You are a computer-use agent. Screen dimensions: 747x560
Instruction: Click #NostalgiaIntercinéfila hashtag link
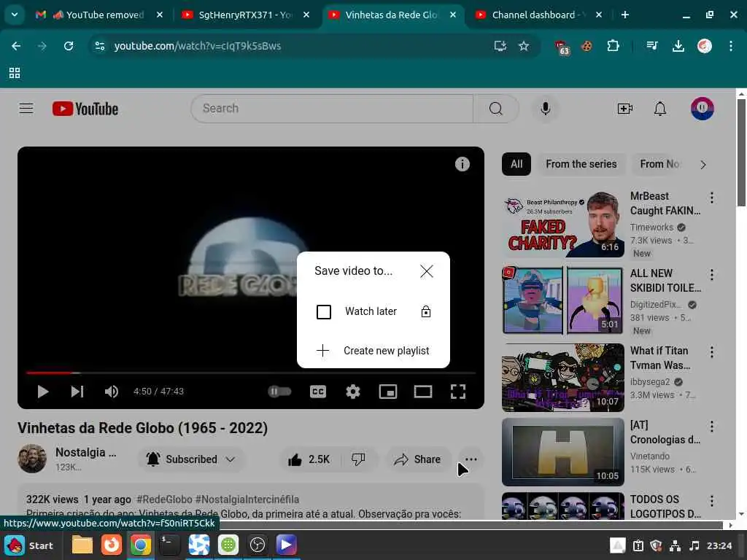(247, 499)
